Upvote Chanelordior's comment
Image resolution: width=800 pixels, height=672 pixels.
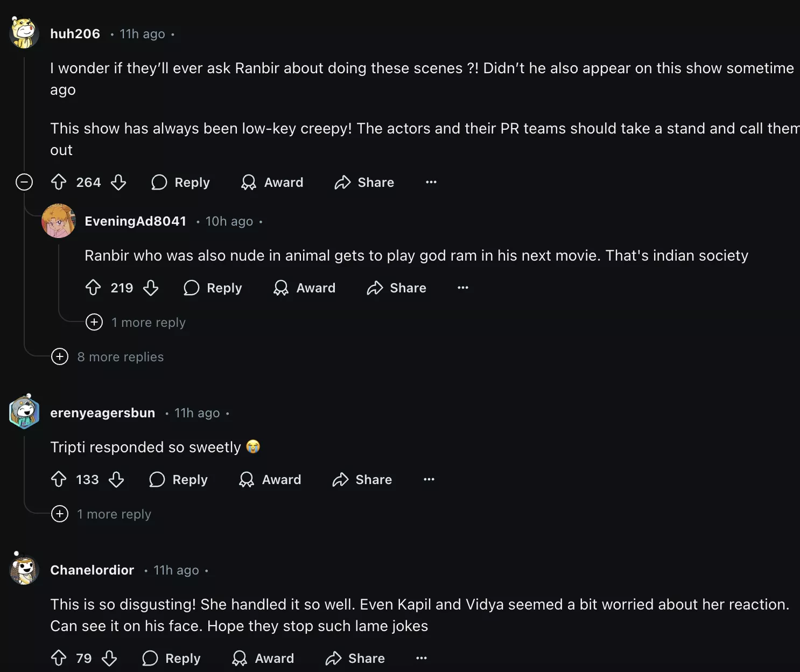coord(59,659)
